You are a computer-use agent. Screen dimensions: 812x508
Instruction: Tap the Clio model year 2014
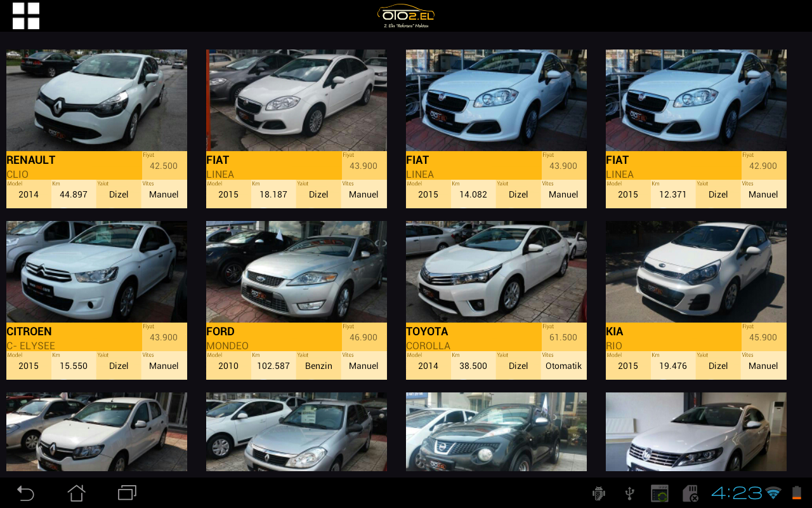click(x=29, y=194)
